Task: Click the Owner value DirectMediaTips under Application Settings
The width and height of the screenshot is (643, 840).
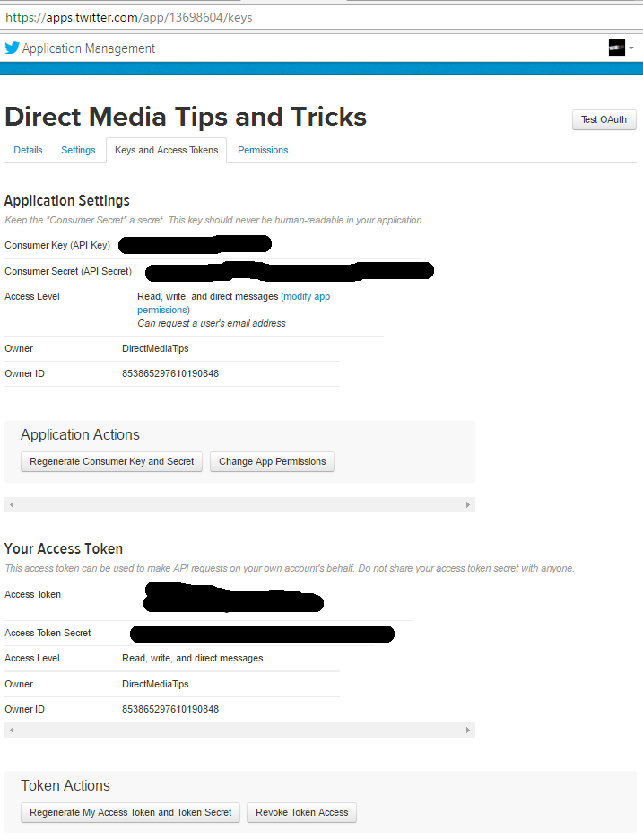Action: pyautogui.click(x=155, y=348)
